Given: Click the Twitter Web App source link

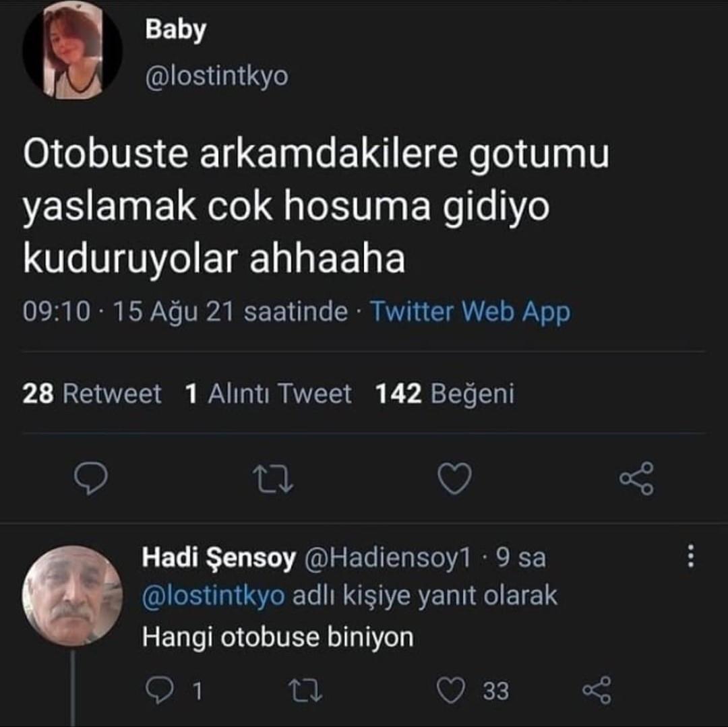Looking at the screenshot, I should coord(470,312).
